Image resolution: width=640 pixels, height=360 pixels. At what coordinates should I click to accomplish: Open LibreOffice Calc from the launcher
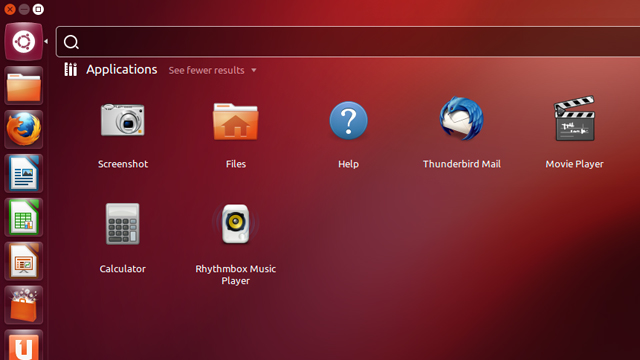tap(24, 218)
